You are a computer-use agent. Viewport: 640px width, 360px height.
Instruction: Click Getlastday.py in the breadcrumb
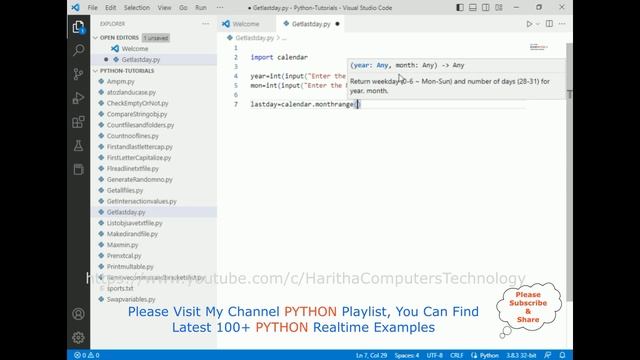pyautogui.click(x=254, y=38)
